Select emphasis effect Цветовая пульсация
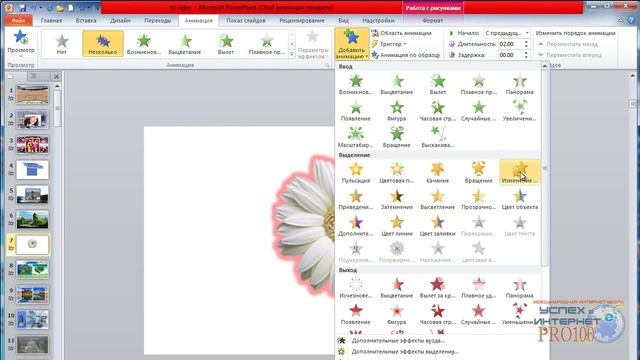Screen dimensions: 640x360 [x=396, y=173]
